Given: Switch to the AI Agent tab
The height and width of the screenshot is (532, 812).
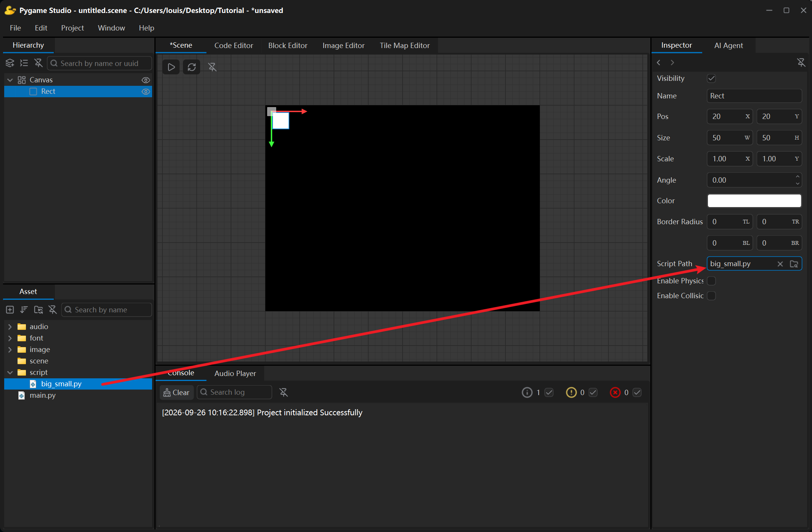Looking at the screenshot, I should (729, 45).
